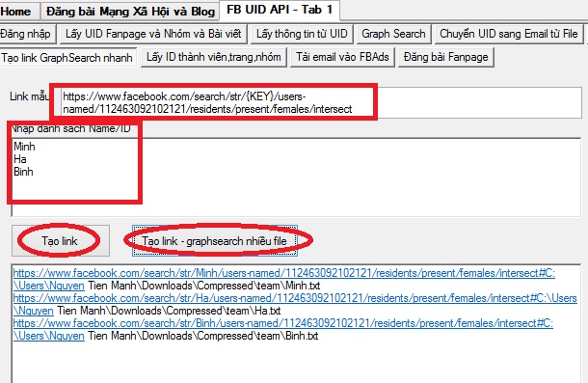Open the generated Ha search link
588x383 pixels.
[x=295, y=298]
